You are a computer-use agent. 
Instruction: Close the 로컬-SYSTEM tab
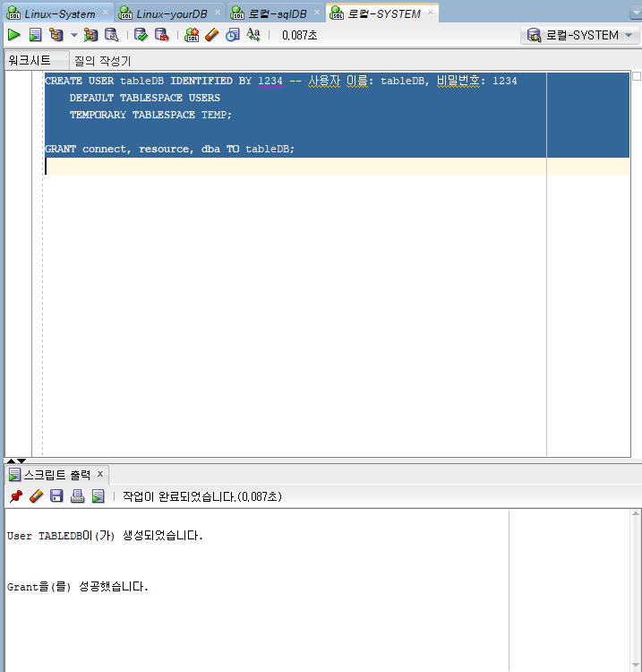coord(431,13)
